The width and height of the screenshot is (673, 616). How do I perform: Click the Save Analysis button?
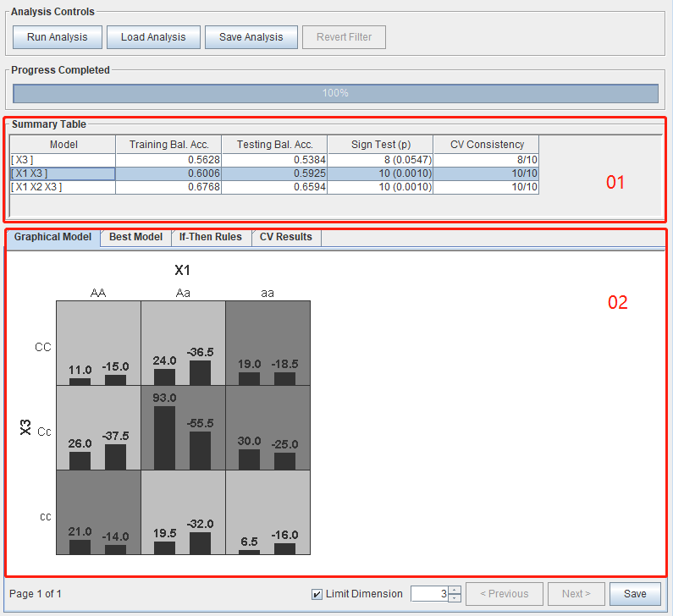tap(251, 37)
